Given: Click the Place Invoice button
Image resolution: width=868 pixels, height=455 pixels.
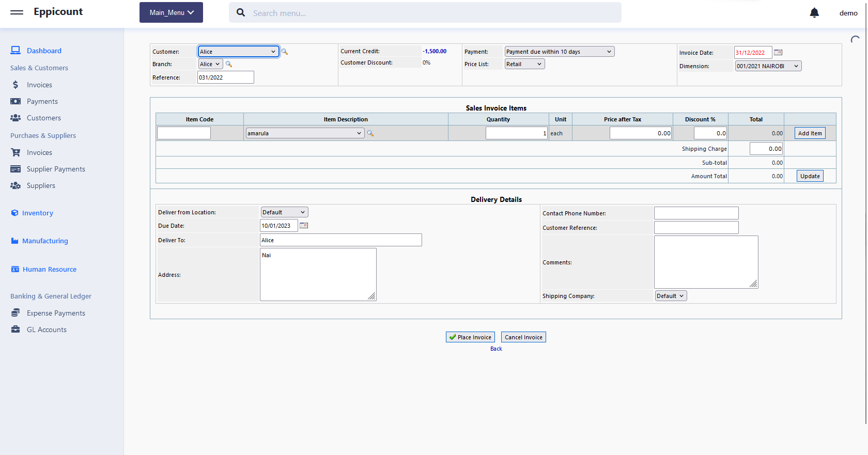Looking at the screenshot, I should pyautogui.click(x=470, y=337).
